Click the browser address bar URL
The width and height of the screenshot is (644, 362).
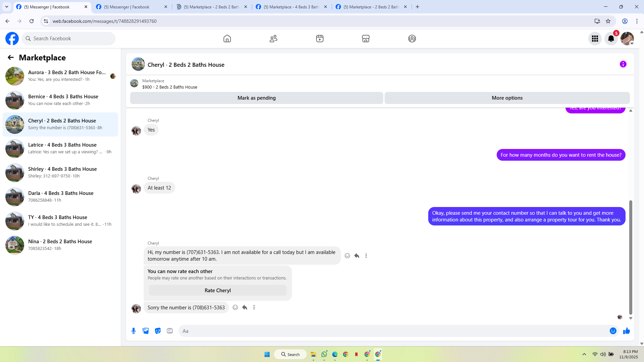(104, 21)
